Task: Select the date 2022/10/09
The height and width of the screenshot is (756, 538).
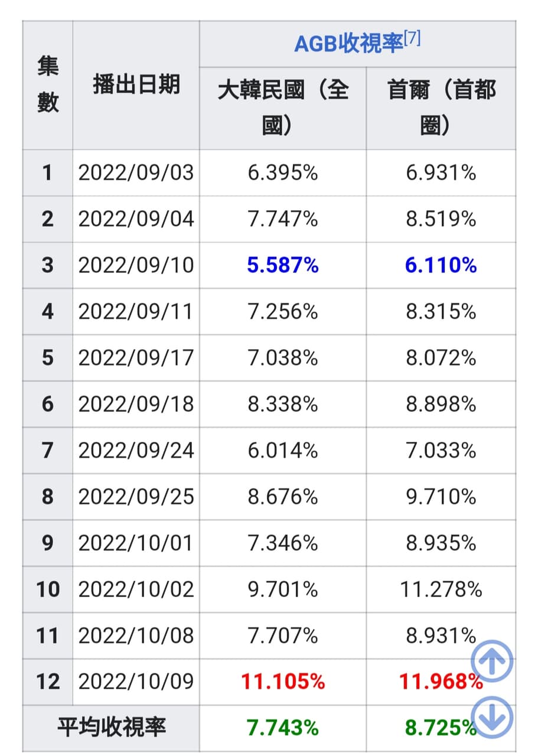Action: pyautogui.click(x=136, y=682)
